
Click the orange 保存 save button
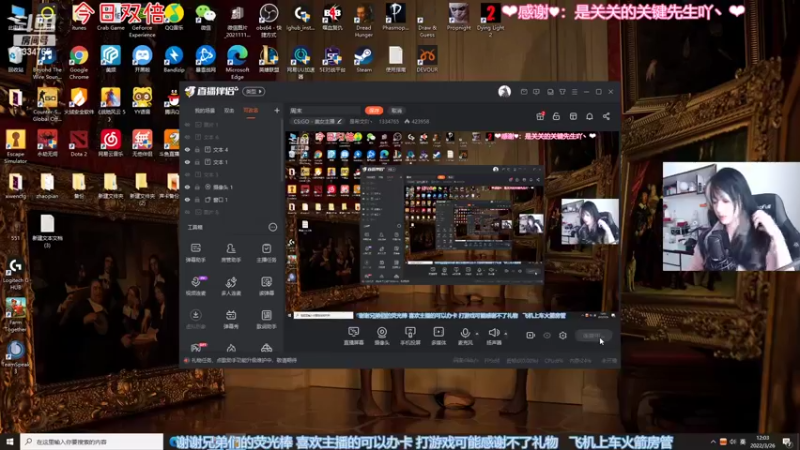coord(374,110)
